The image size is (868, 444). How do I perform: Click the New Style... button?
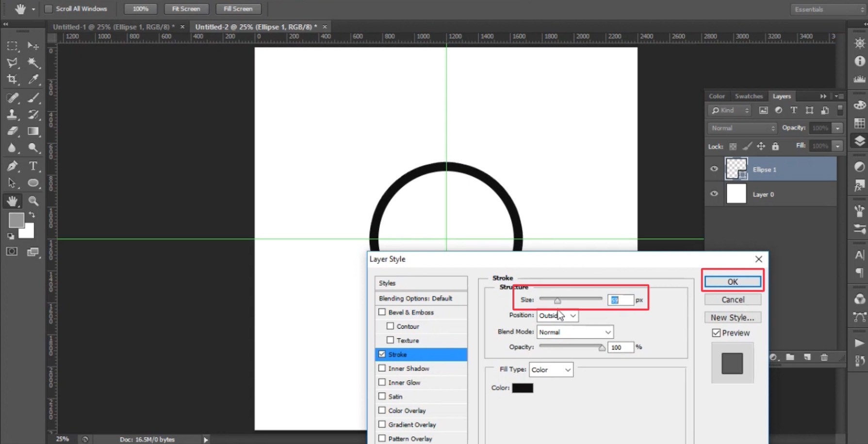click(732, 317)
